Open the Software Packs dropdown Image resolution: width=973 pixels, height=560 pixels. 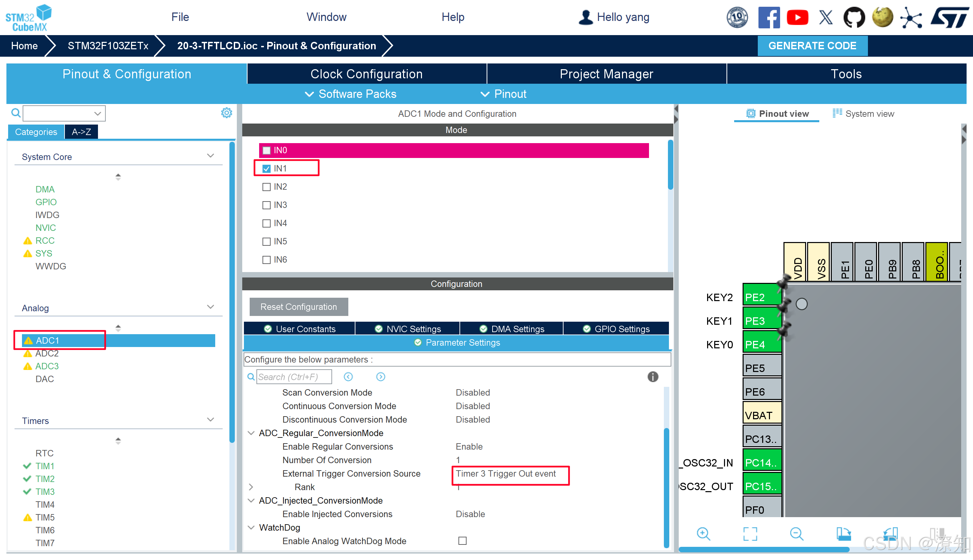(351, 94)
